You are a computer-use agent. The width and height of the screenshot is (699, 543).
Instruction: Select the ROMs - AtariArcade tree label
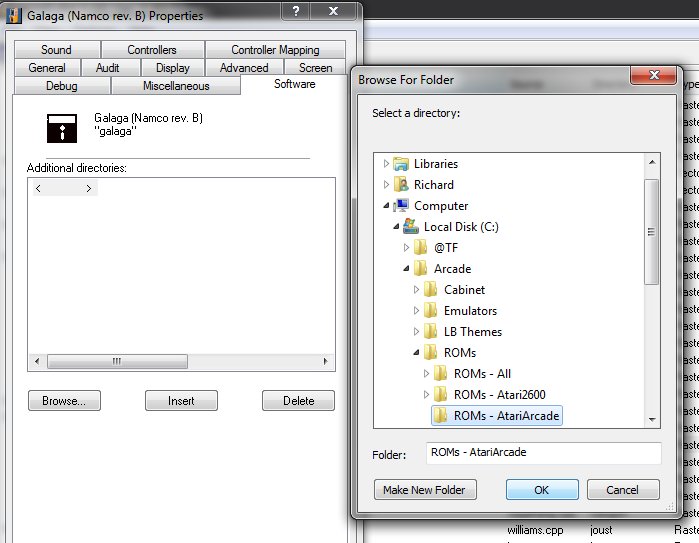point(506,415)
